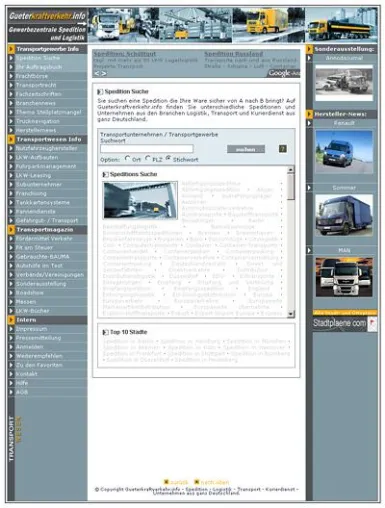The image size is (385, 508).
Task: Select the Stichwort radio option
Action: 168,158
